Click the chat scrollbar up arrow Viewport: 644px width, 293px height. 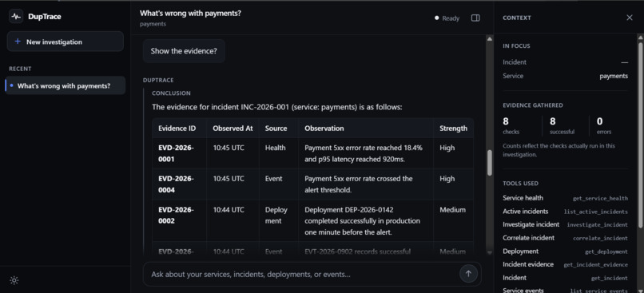[x=489, y=39]
